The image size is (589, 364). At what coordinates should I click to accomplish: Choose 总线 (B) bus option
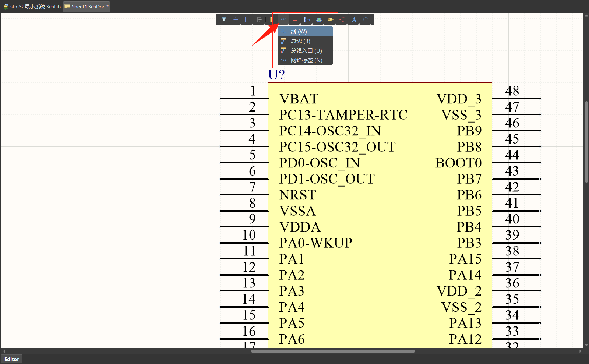(305, 41)
